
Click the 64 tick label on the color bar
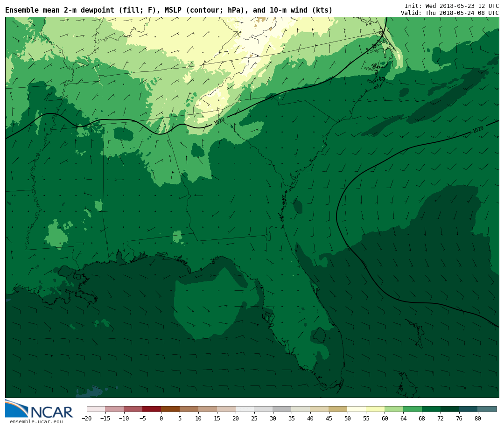403,418
